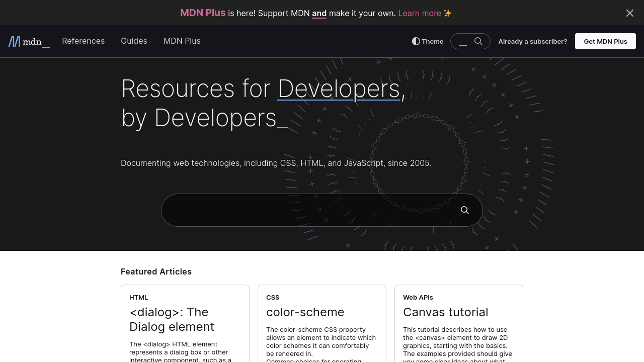The width and height of the screenshot is (644, 362).
Task: Open the Guides menu
Action: (x=134, y=41)
